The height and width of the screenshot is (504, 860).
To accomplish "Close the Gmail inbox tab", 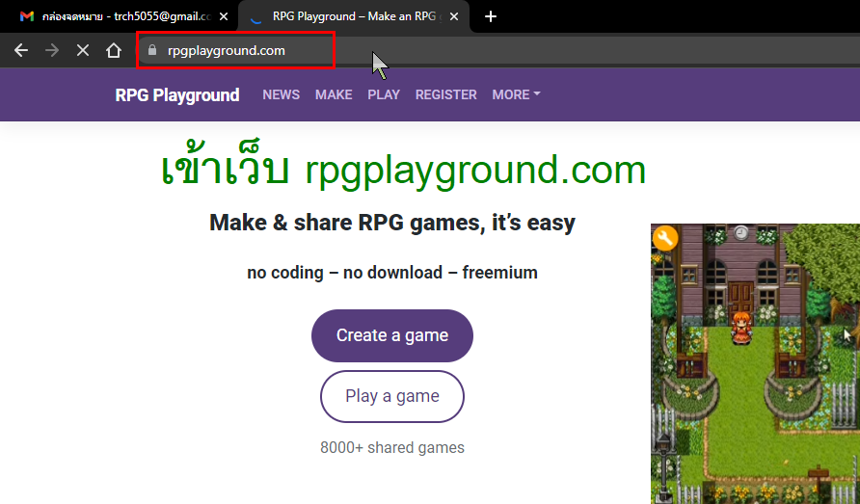I will [x=224, y=16].
